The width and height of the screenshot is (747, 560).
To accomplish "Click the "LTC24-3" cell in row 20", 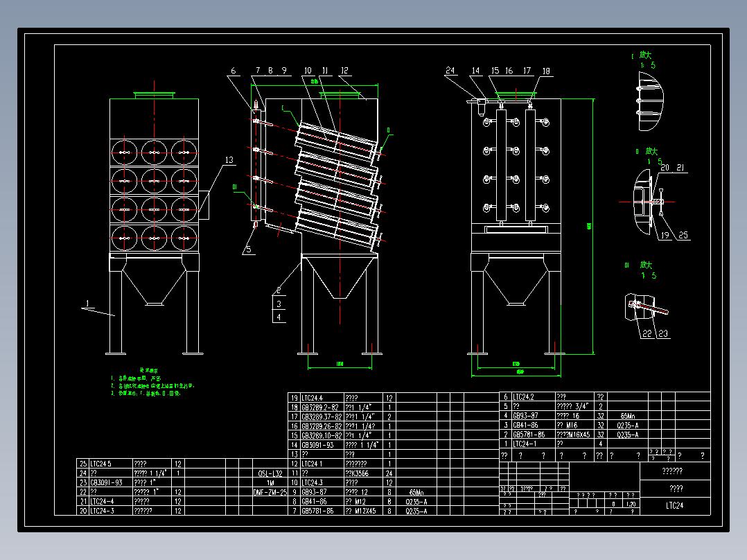I will point(111,511).
